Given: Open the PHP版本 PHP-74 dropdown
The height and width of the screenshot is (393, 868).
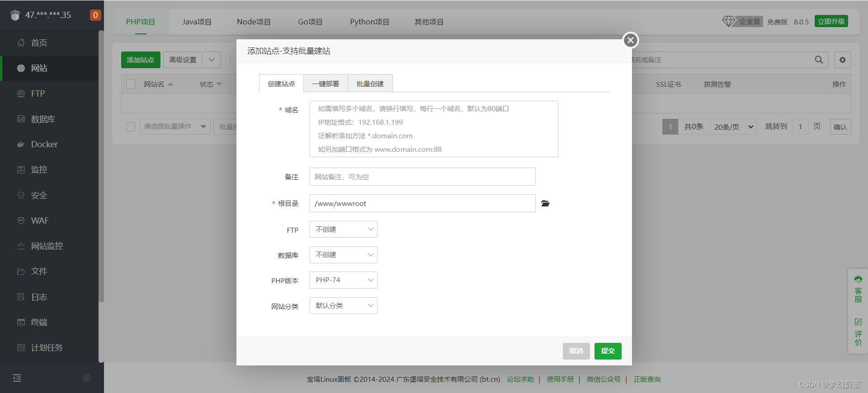Looking at the screenshot, I should click(344, 280).
